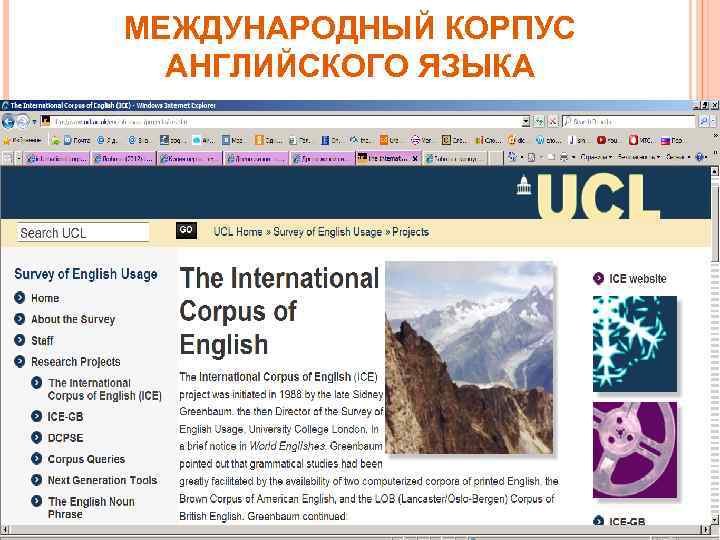Image resolution: width=720 pixels, height=540 pixels.
Task: Open the Projects breadcrumb link
Action: click(x=410, y=232)
